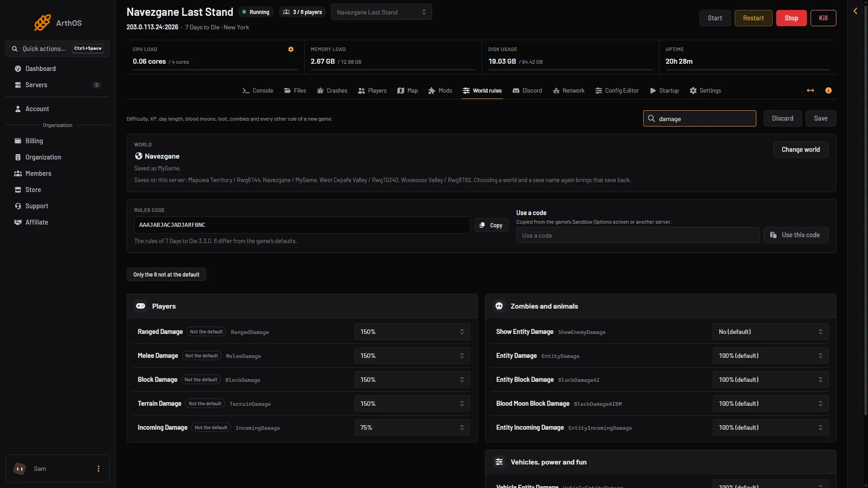
Task: Open the Incoming Damage 75% dropdown
Action: click(x=412, y=427)
